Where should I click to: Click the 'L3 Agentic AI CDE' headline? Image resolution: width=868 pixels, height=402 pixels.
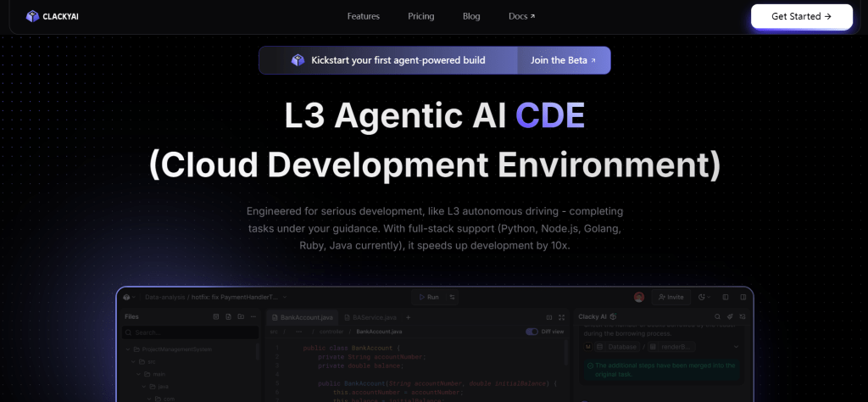click(x=434, y=115)
